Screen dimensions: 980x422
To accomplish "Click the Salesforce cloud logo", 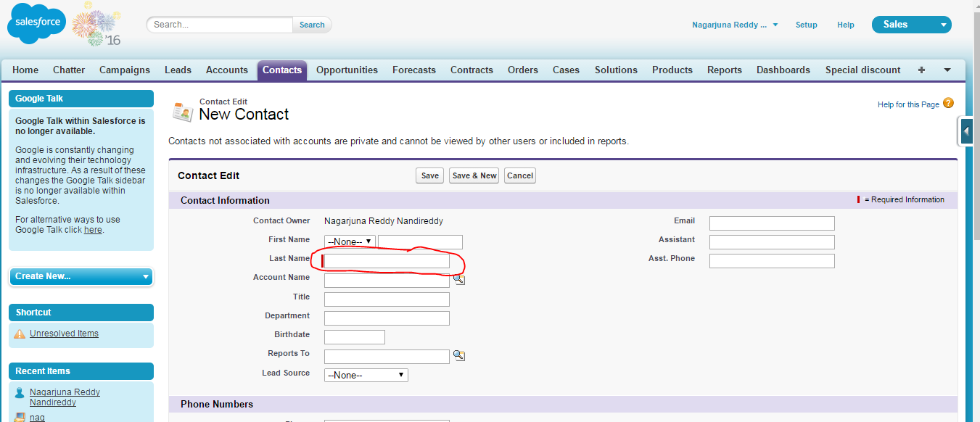I will [36, 25].
